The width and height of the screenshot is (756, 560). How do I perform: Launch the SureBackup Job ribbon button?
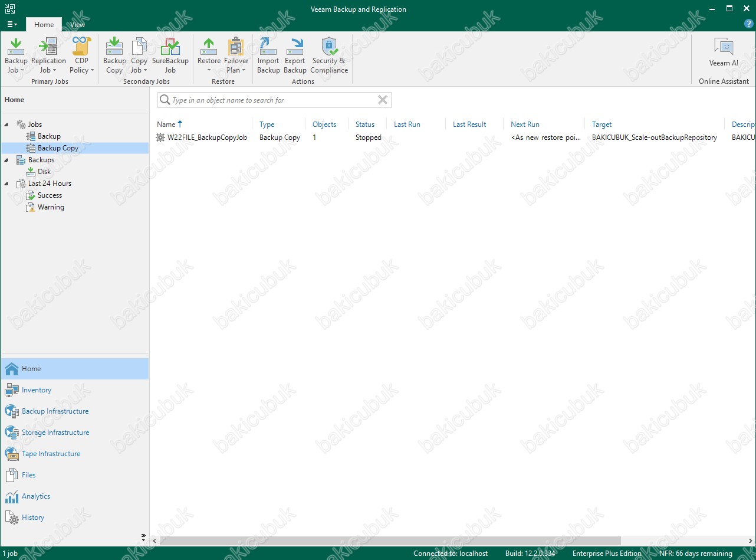tap(170, 55)
